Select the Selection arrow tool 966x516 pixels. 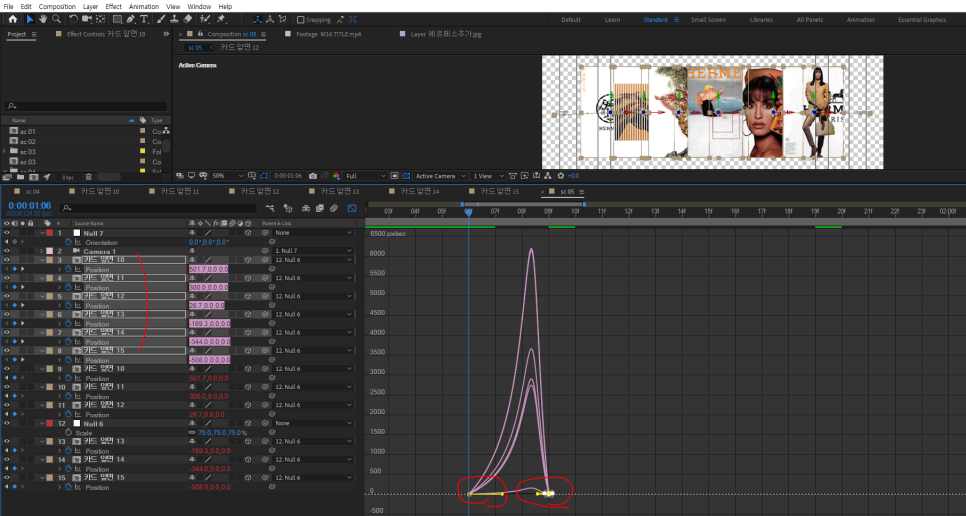(29, 19)
